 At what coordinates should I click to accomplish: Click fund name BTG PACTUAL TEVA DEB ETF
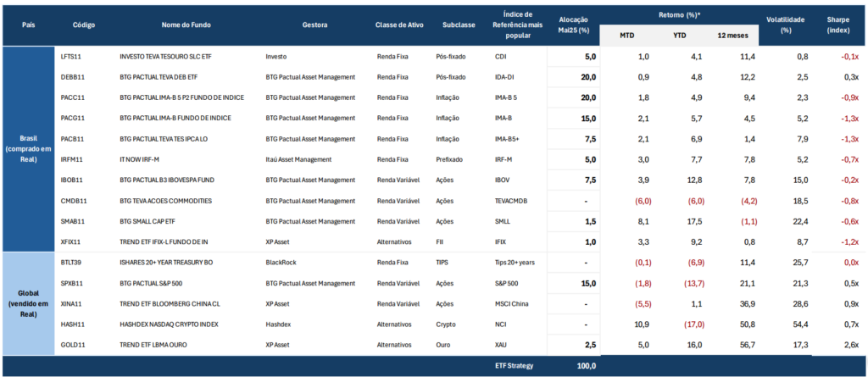pyautogui.click(x=160, y=77)
